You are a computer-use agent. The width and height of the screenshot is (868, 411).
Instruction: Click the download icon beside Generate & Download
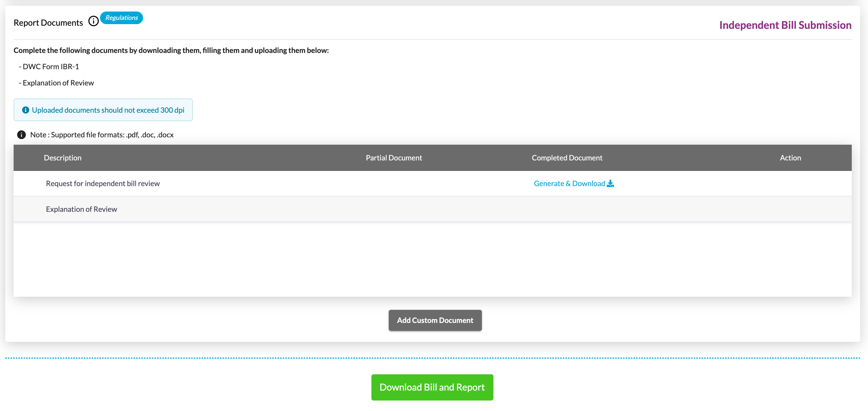[x=610, y=183]
